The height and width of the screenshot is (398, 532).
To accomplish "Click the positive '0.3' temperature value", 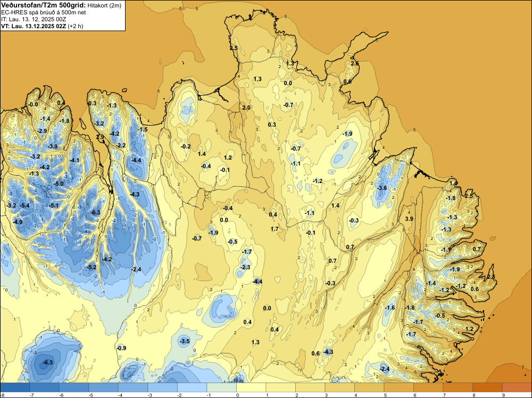I will pyautogui.click(x=272, y=125).
